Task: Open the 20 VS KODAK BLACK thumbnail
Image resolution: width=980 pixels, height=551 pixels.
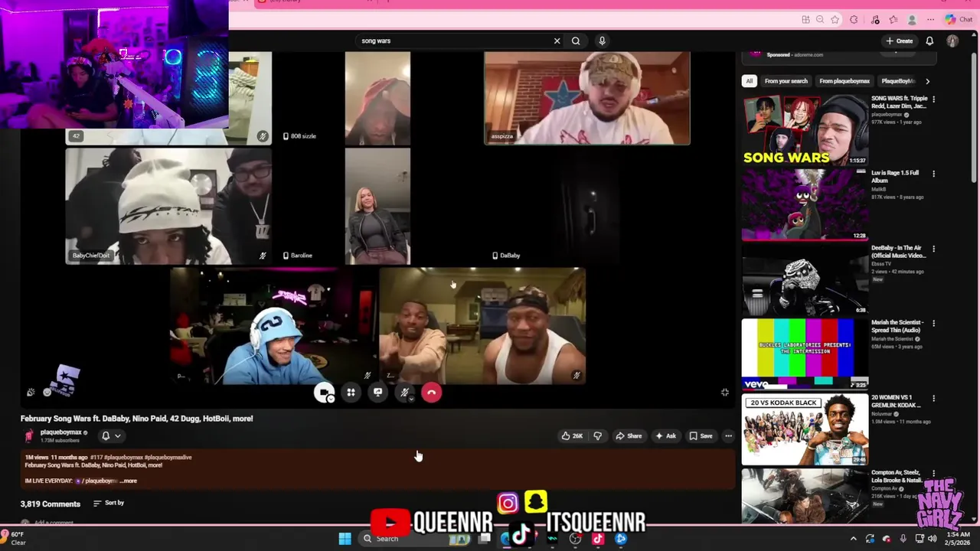Action: [x=805, y=429]
